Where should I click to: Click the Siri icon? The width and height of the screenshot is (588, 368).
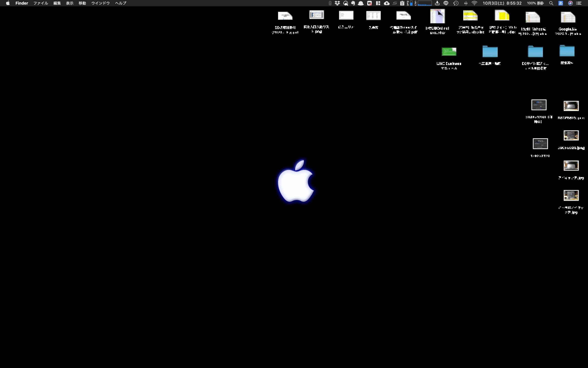coord(570,3)
